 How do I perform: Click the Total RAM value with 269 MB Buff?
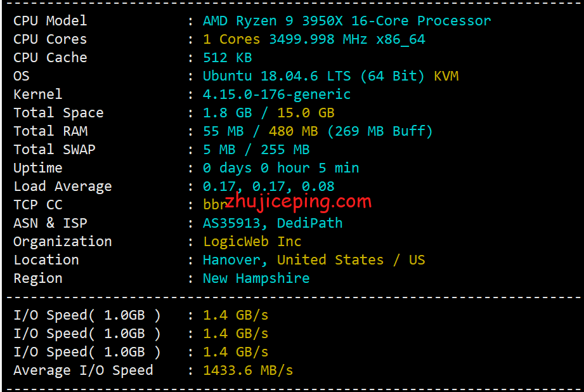[318, 131]
